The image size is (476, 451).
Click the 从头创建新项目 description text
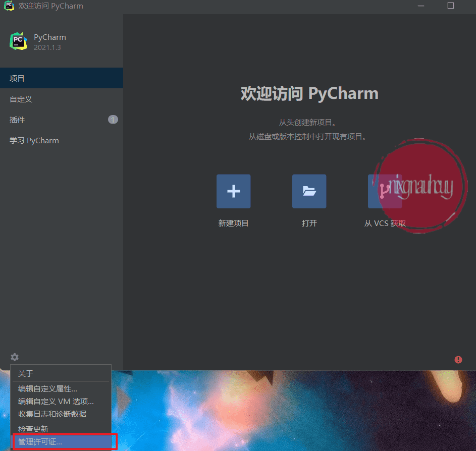(307, 122)
